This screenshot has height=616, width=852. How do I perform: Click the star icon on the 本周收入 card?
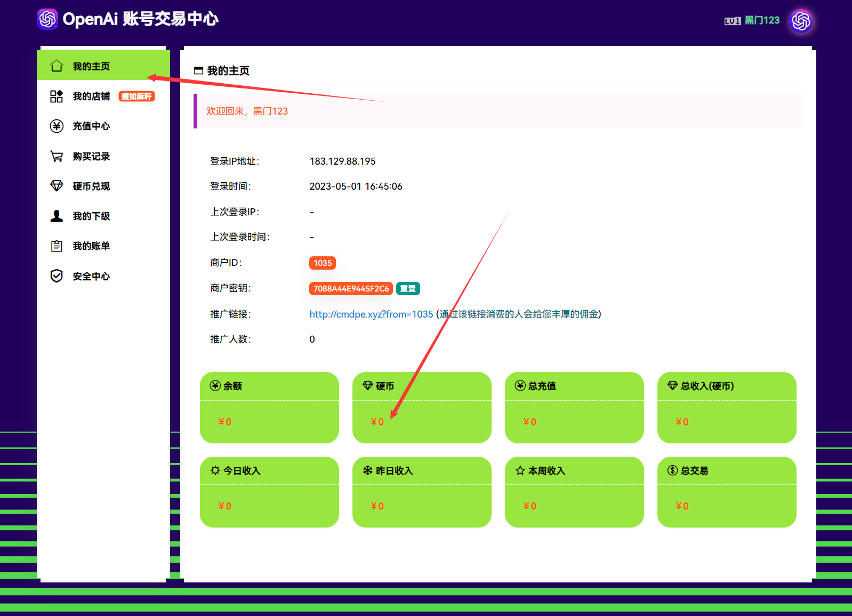click(520, 471)
